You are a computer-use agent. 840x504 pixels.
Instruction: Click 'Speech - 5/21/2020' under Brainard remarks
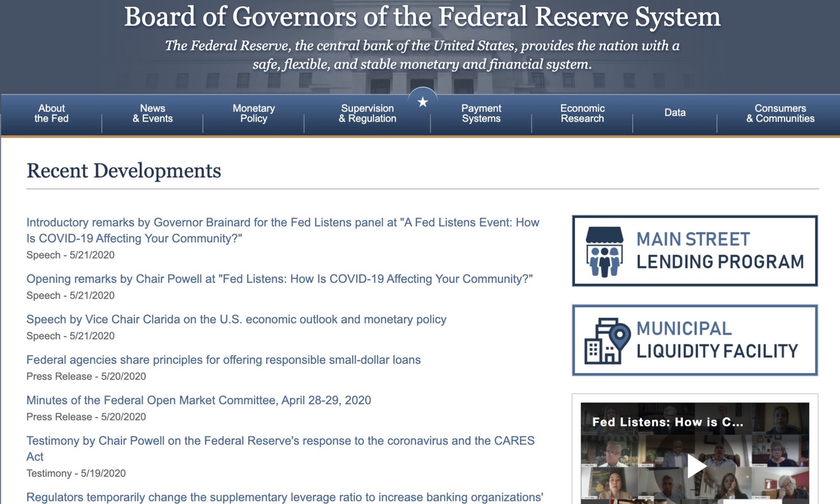coord(71,255)
